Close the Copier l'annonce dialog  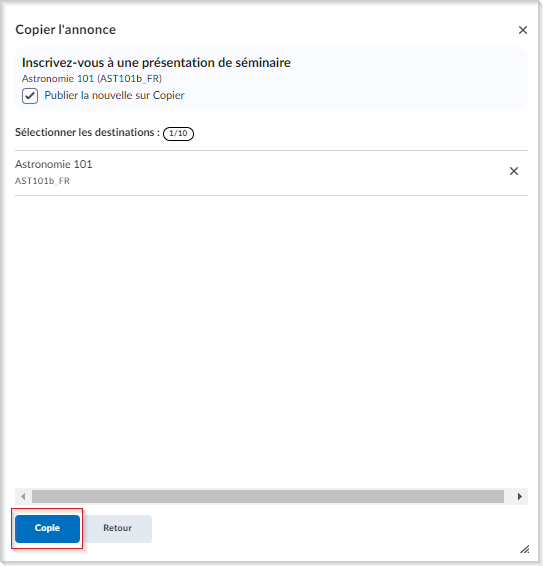point(522,30)
